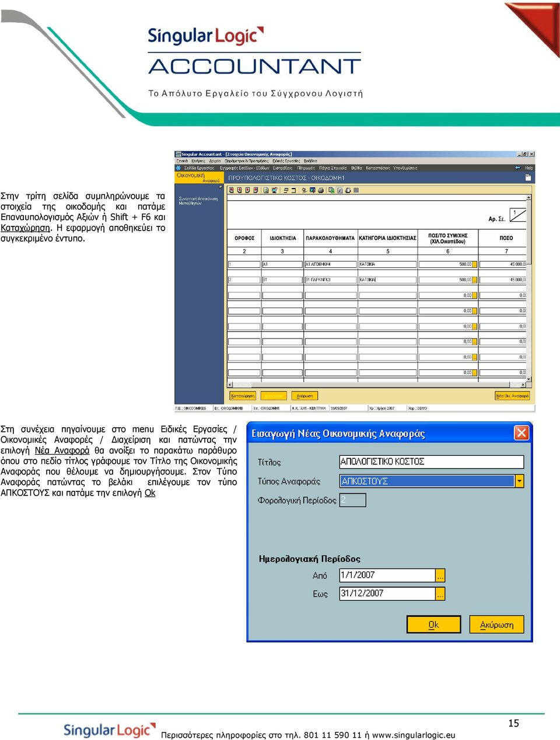Screen dimensions: 560x740
Task: Click the horizontal scrollbar left arrow under the table
Action: pyautogui.click(x=230, y=385)
